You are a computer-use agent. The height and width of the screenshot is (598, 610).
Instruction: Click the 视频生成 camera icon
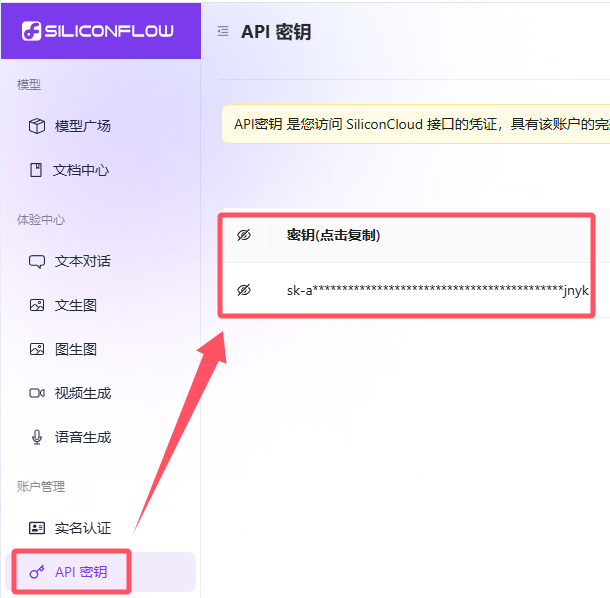click(37, 393)
